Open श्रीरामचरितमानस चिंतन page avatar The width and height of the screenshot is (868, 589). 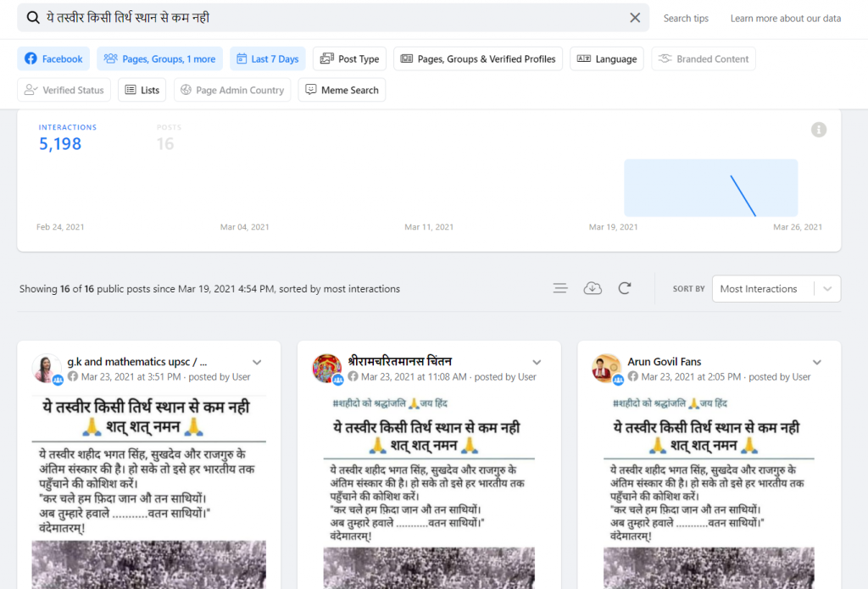pos(327,369)
